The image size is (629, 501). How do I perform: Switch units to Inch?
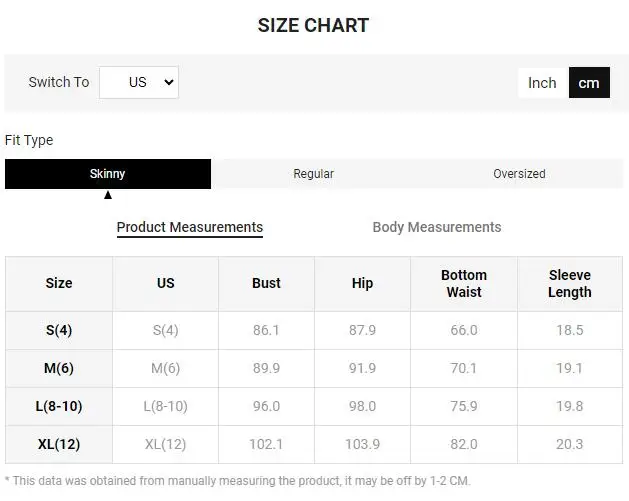542,83
